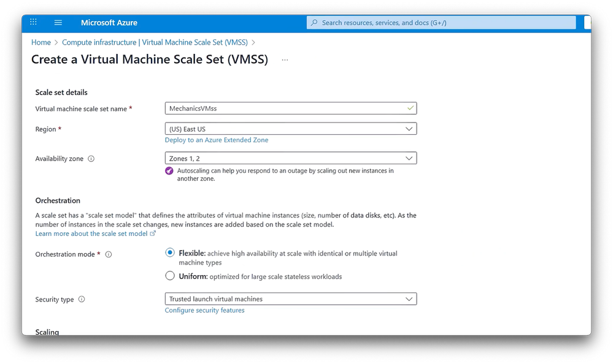This screenshot has width=613, height=364.
Task: Click the green checkmark in name field
Action: [x=410, y=108]
